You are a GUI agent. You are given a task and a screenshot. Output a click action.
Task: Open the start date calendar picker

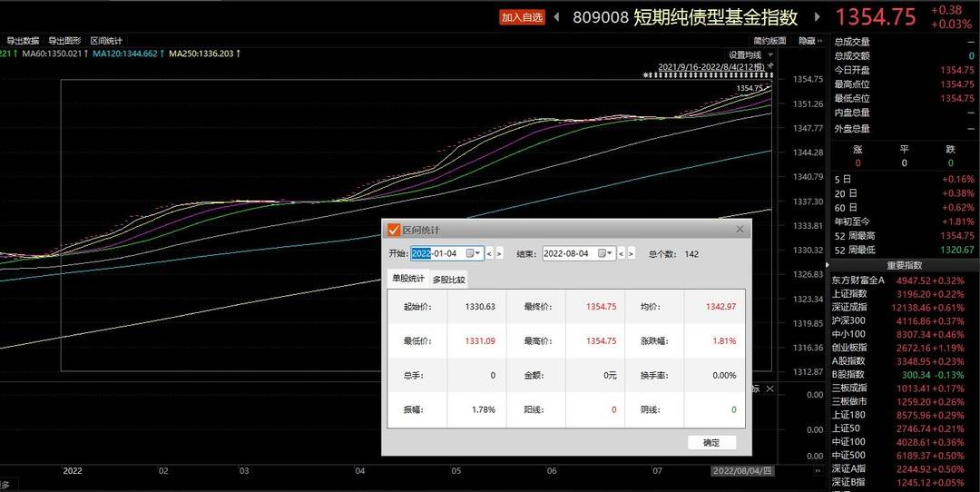point(473,254)
